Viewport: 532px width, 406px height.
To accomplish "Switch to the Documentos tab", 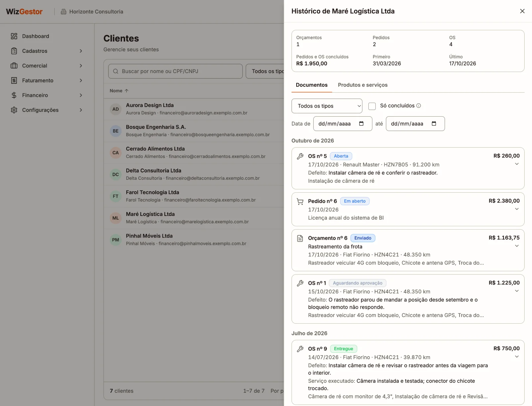I will 312,85.
